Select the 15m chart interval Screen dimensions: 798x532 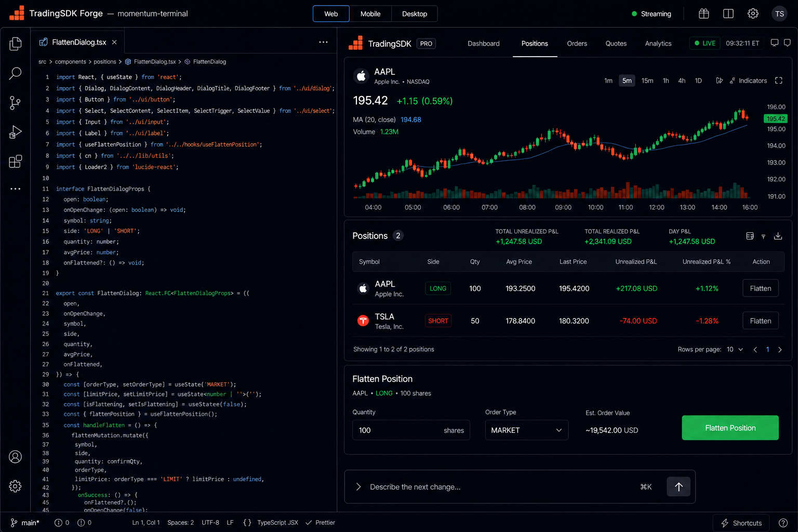tap(647, 81)
